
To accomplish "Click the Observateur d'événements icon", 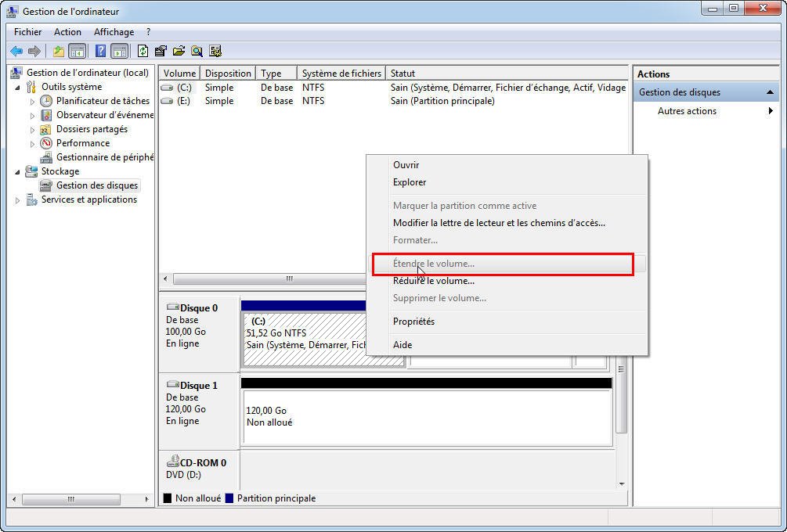I will click(x=46, y=115).
